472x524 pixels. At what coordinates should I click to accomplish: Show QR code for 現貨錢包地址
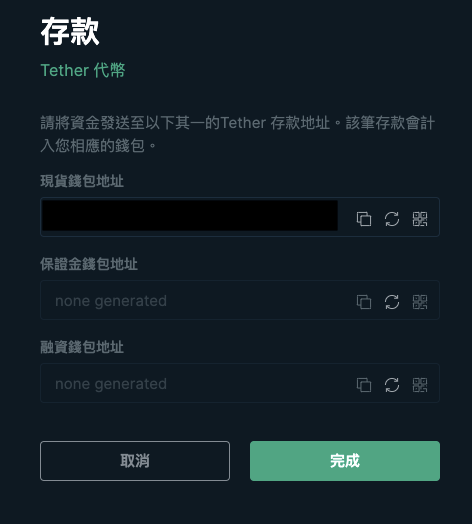coord(420,219)
